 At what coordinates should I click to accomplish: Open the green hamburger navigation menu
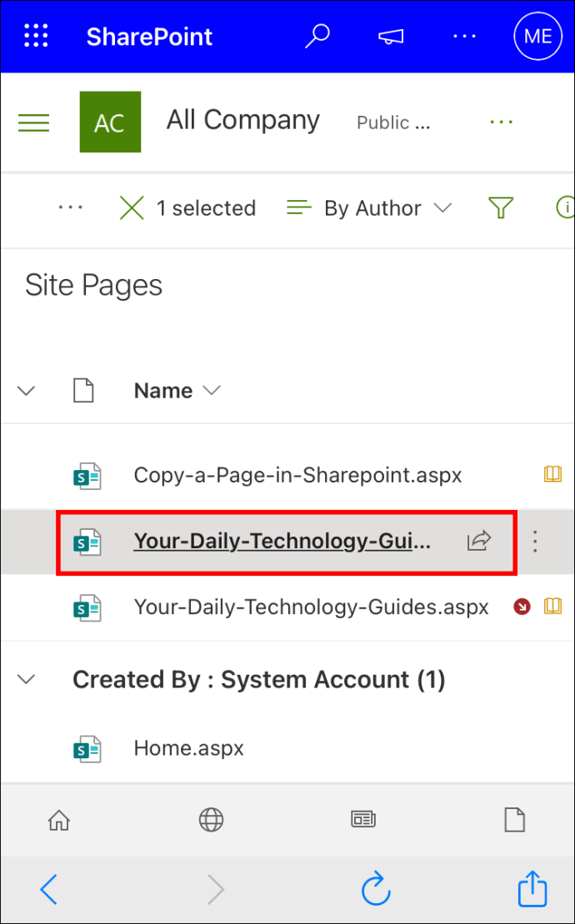[34, 122]
